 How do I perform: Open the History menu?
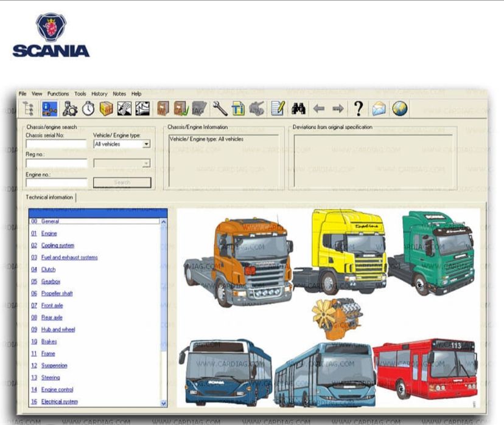(x=99, y=94)
